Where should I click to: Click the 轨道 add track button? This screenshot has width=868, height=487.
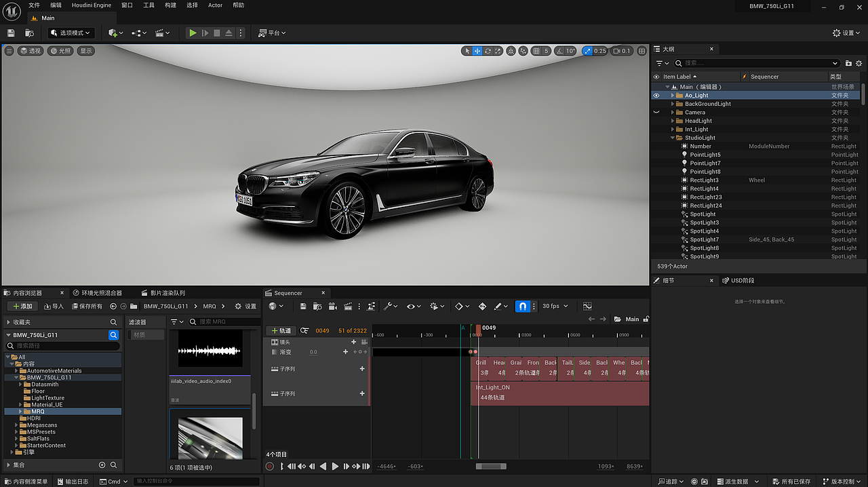coord(280,330)
